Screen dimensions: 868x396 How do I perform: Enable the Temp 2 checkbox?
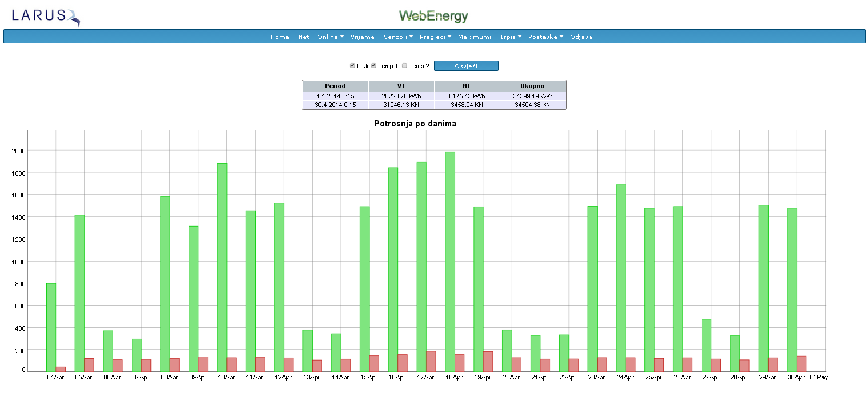click(x=404, y=66)
